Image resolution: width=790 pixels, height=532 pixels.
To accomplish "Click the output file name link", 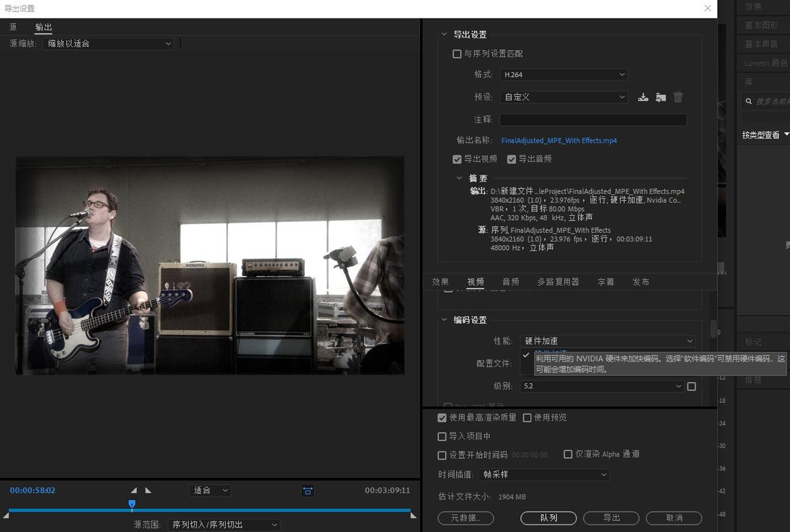I will [x=559, y=141].
